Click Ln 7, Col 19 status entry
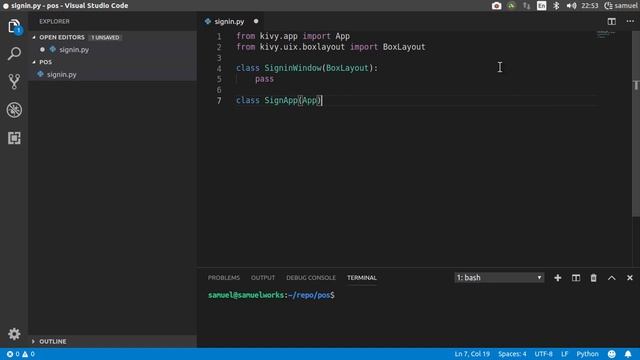 click(472, 354)
